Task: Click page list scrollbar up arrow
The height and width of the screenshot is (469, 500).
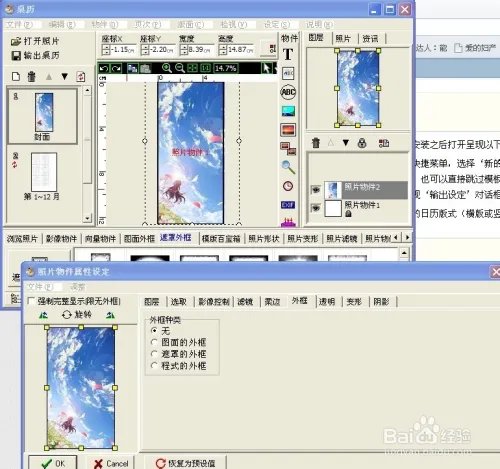Action: click(87, 90)
